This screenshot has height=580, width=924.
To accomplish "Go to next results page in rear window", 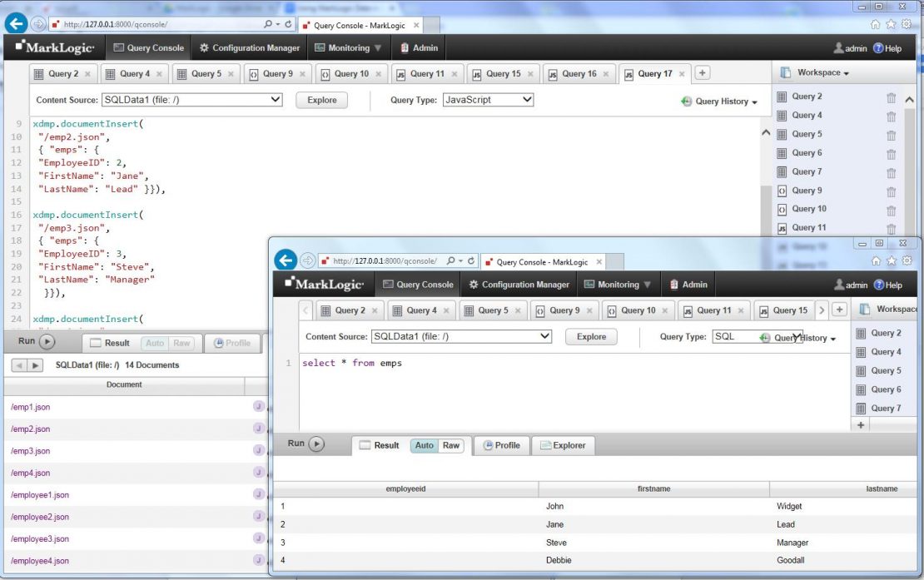I will pos(35,365).
